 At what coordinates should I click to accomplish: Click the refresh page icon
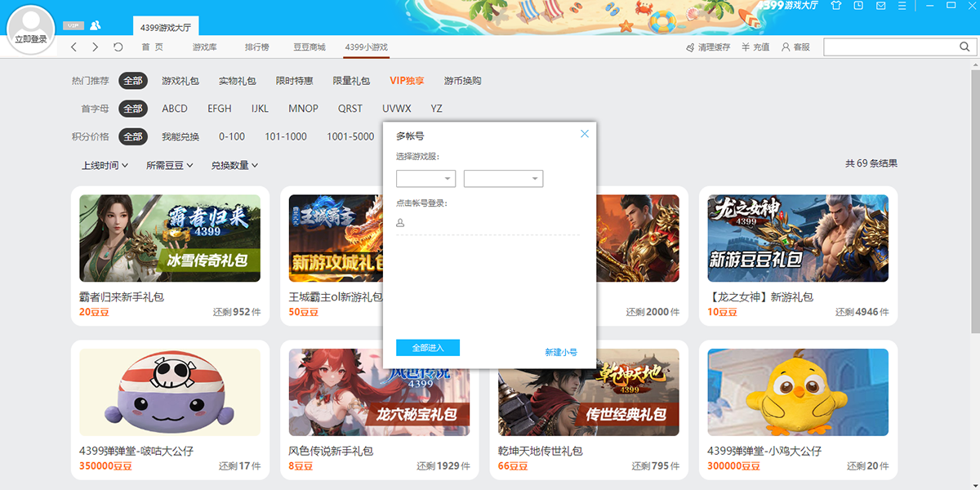(x=118, y=47)
